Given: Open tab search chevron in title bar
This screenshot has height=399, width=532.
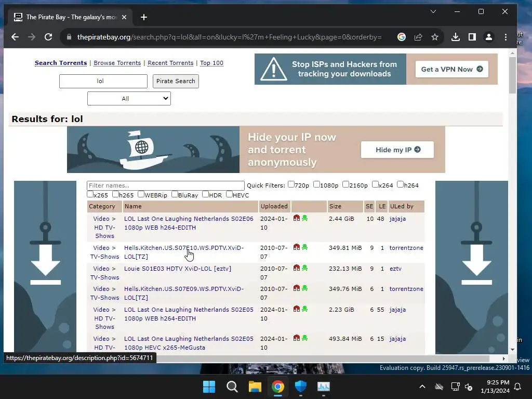Looking at the screenshot, I should [433, 11].
